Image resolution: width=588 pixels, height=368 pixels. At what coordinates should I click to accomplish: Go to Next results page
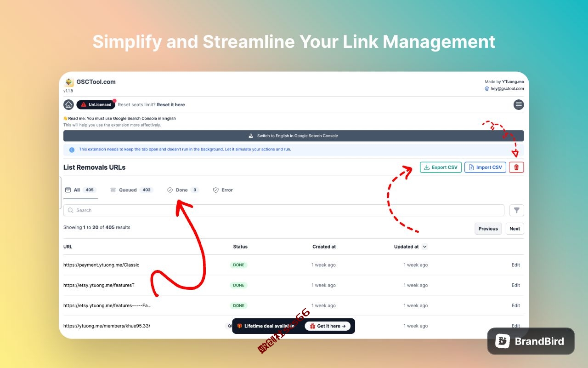coord(515,229)
